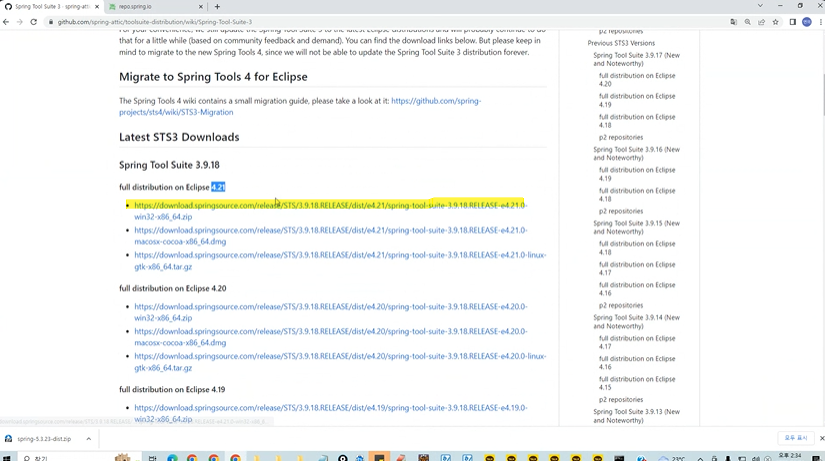Open Eclipse 4.19 distribution under STS 3.9.17
This screenshot has height=461, width=825.
(637, 100)
